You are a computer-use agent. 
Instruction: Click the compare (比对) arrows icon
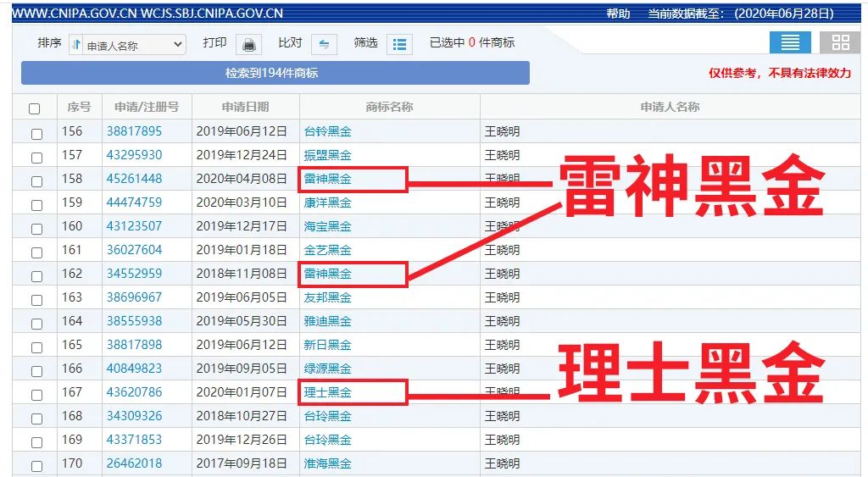tap(324, 44)
